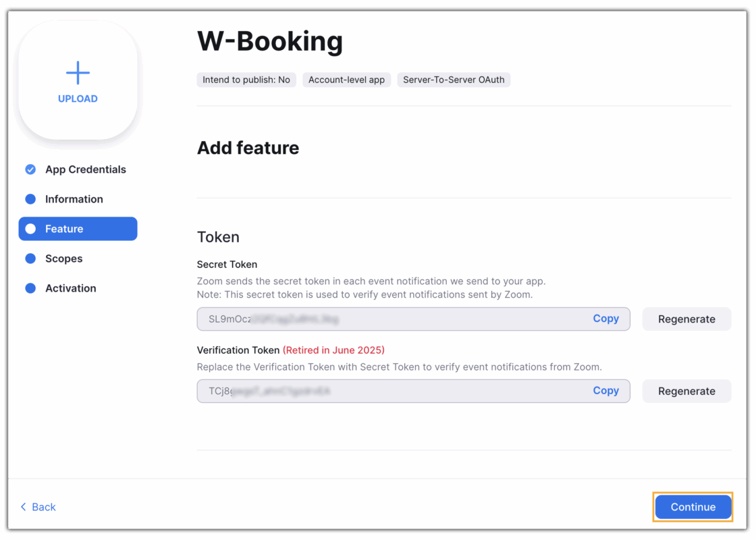Click the Activation step circle icon
The image size is (756, 540).
click(x=30, y=288)
